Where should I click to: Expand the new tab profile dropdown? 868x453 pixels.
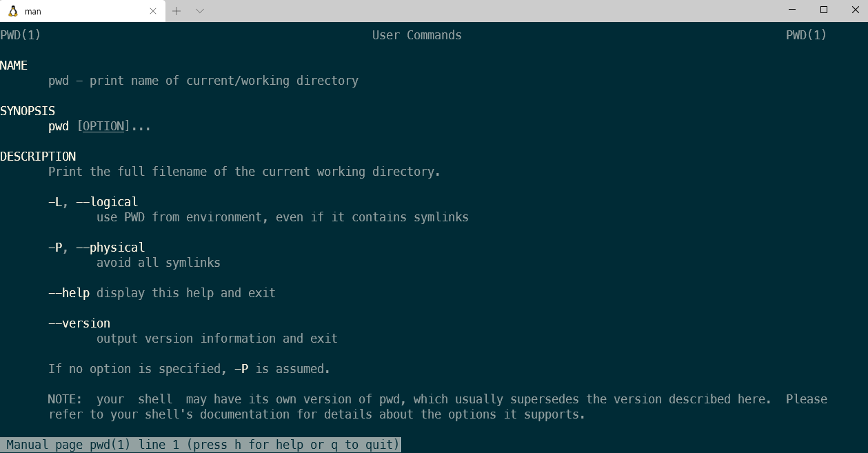click(x=200, y=11)
